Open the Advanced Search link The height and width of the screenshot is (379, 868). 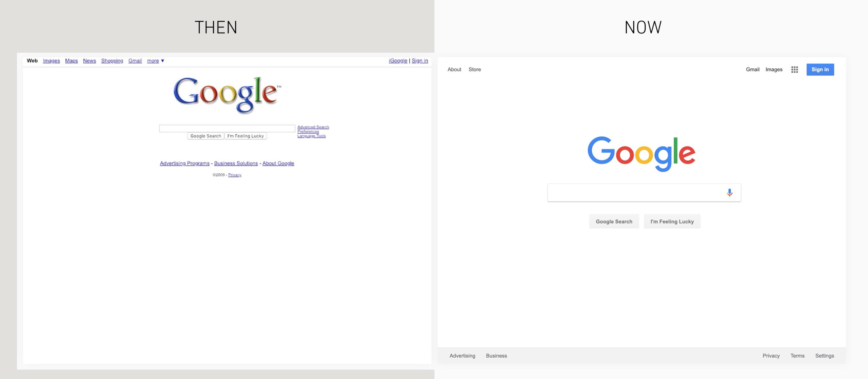(313, 127)
